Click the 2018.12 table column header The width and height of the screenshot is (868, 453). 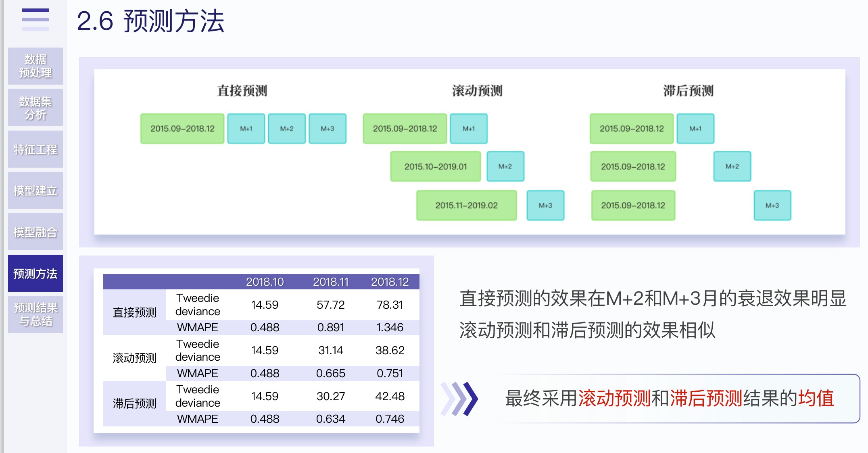(390, 282)
